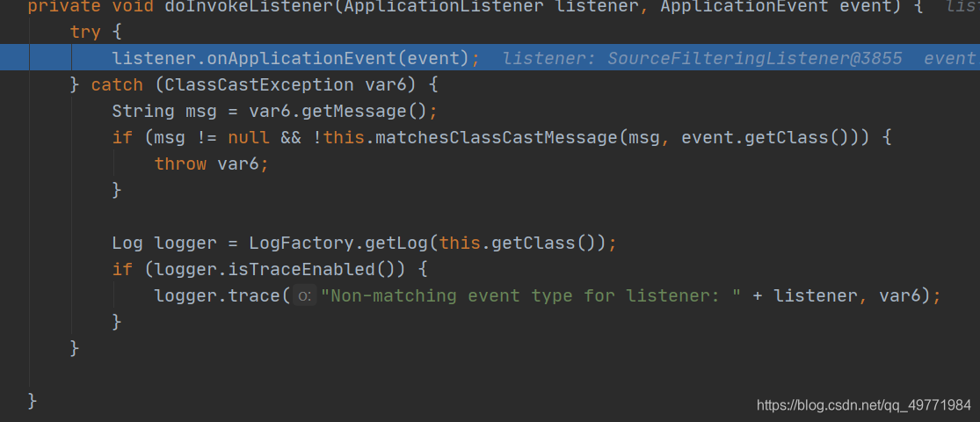Image resolution: width=980 pixels, height=422 pixels.
Task: Click the onApplicationEvent method call
Action: pyautogui.click(x=313, y=58)
